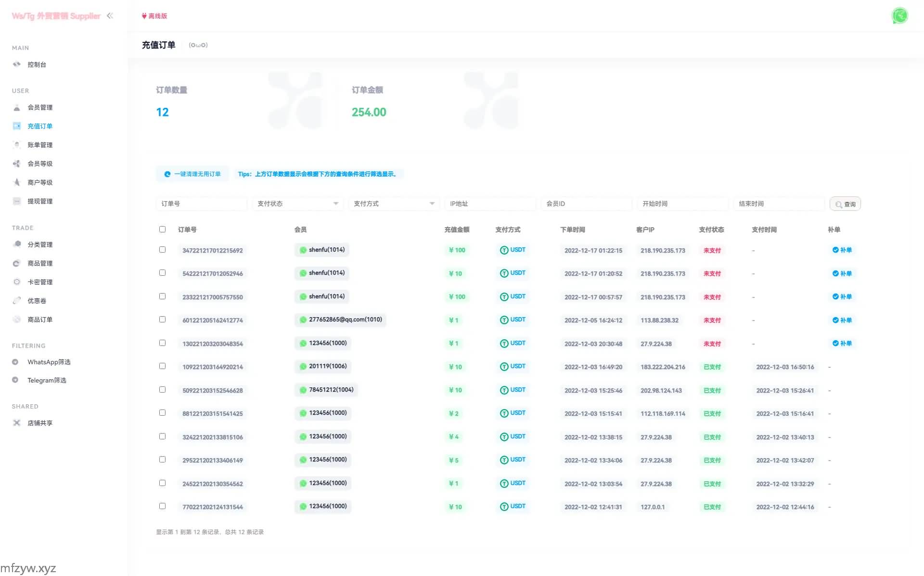Click the 店铺共享 sidebar icon
Image resolution: width=924 pixels, height=576 pixels.
pyautogui.click(x=17, y=423)
